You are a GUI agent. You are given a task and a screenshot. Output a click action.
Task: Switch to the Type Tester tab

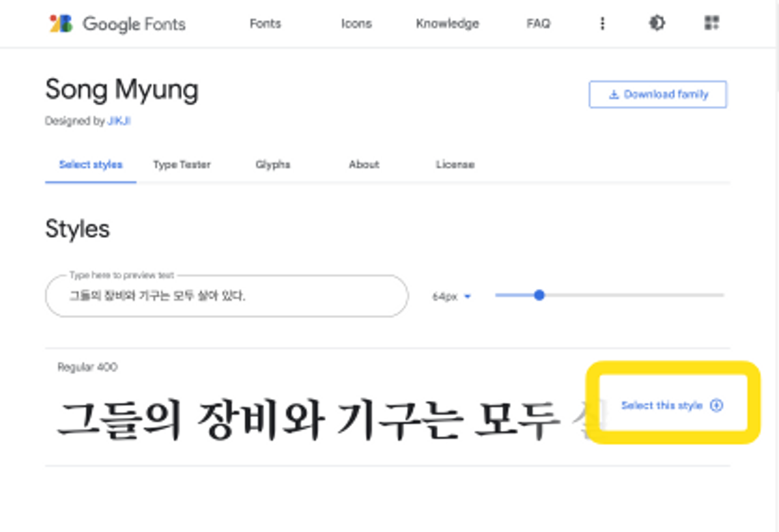(182, 165)
